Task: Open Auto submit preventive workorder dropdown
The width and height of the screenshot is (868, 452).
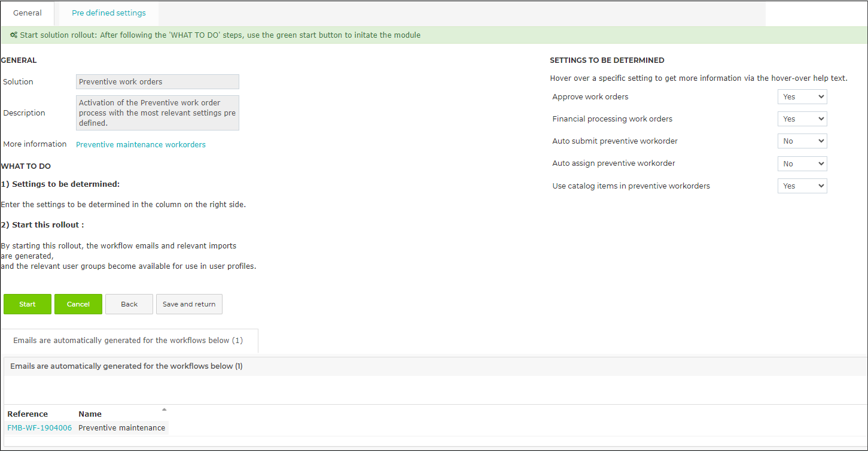Action: [802, 141]
